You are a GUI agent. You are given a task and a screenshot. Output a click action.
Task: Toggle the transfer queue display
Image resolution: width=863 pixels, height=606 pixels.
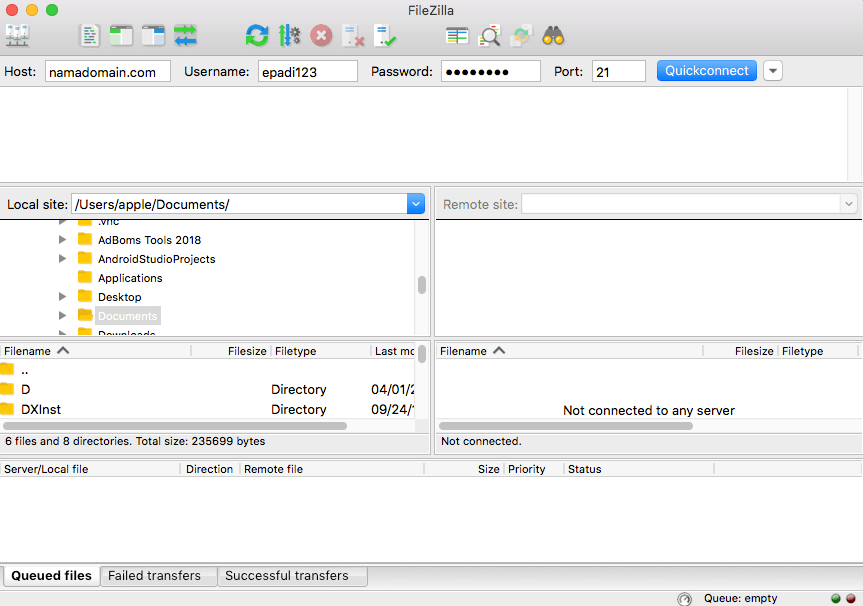[185, 36]
